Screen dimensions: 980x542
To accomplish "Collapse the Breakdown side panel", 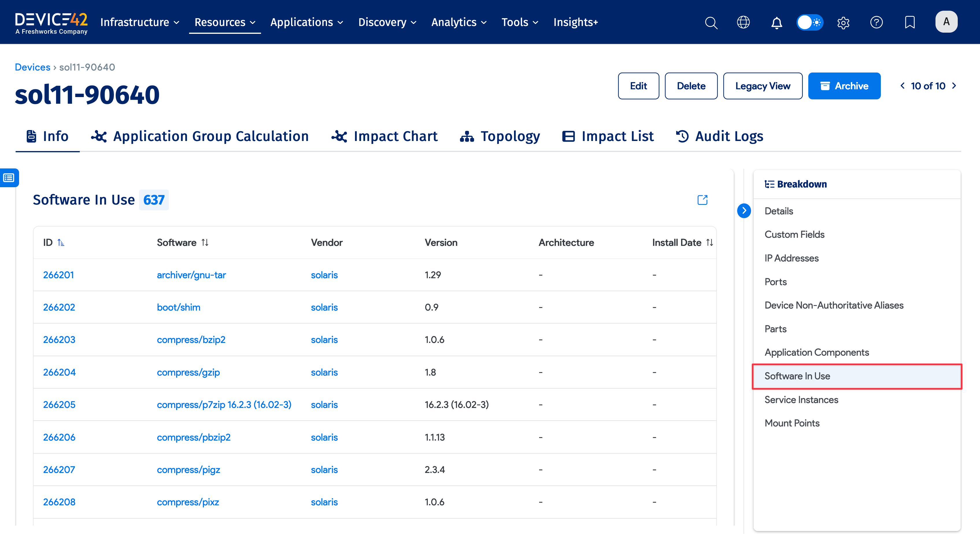I will pos(744,210).
